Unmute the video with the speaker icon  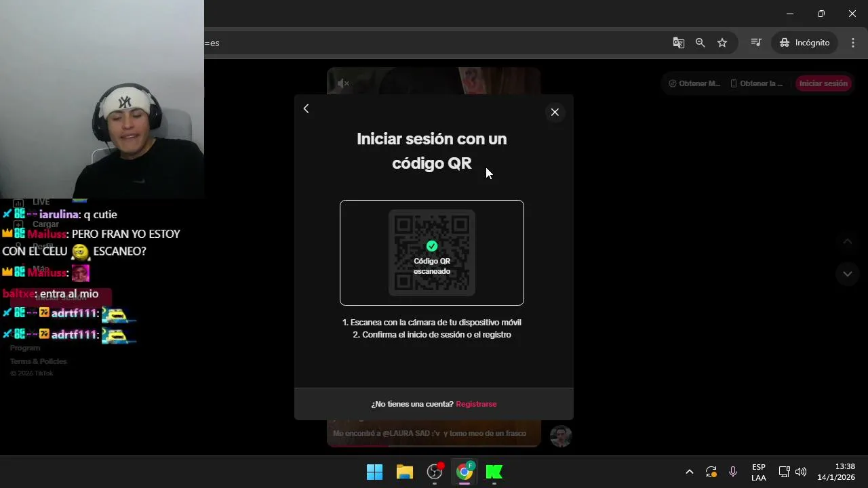click(343, 83)
